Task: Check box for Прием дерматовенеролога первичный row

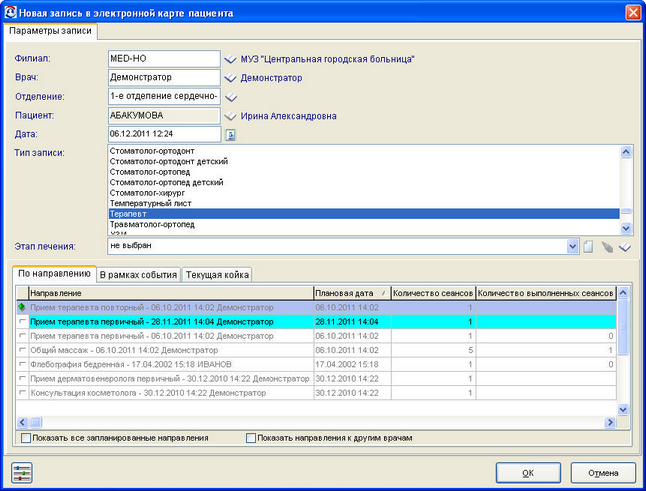Action: tap(22, 378)
